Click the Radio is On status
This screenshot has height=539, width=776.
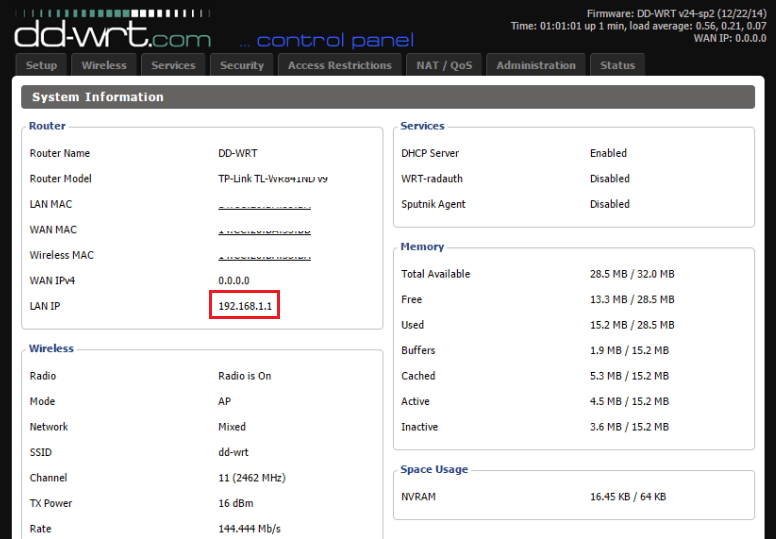coord(244,376)
